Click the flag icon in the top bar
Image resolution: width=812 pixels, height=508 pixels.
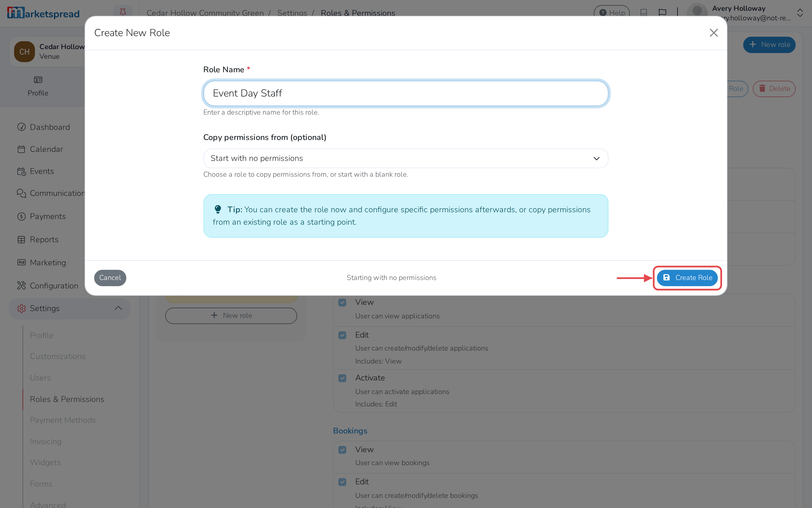662,12
